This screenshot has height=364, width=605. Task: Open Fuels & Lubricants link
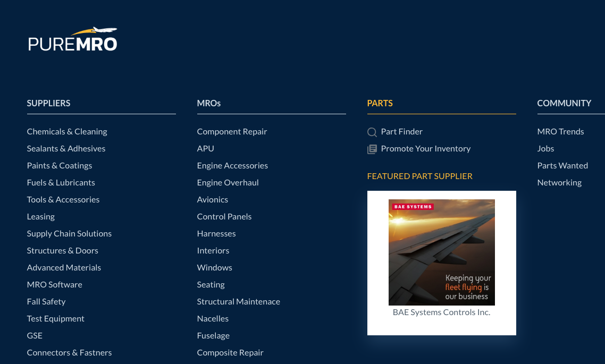pos(61,183)
